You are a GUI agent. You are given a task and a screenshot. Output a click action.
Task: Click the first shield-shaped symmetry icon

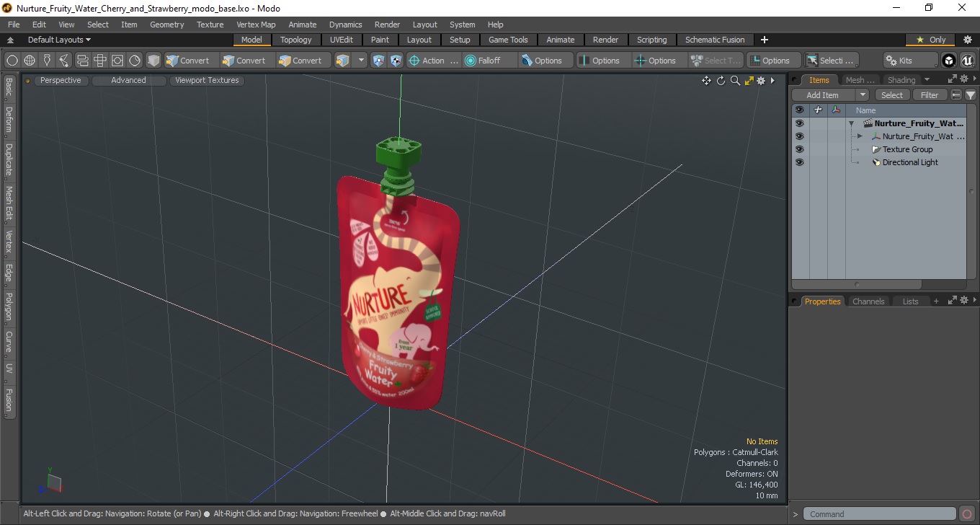[379, 61]
